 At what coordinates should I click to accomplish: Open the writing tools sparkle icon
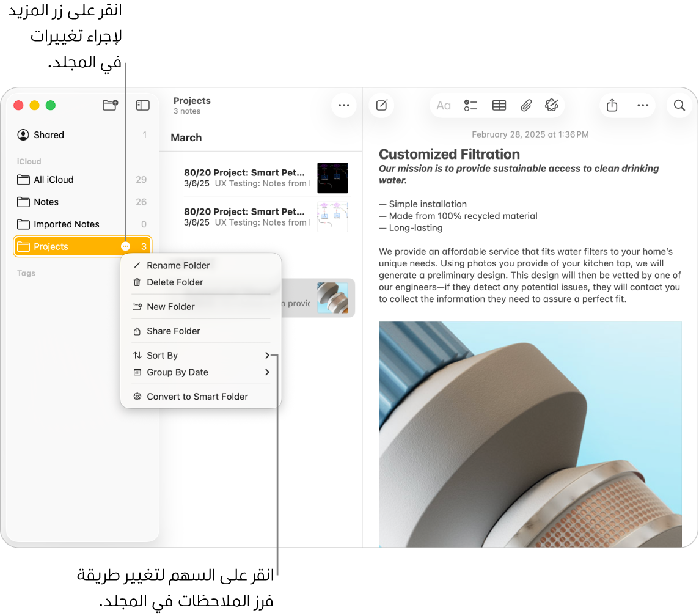(552, 105)
